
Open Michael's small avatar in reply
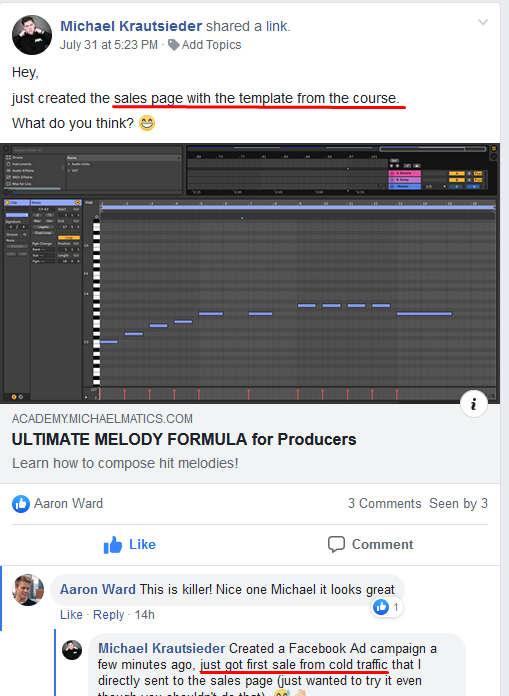pos(72,650)
